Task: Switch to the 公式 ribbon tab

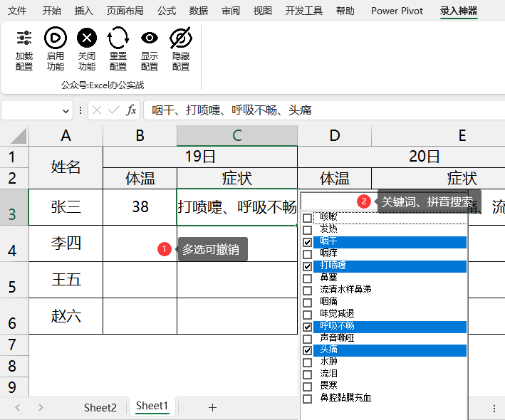Action: click(x=167, y=11)
